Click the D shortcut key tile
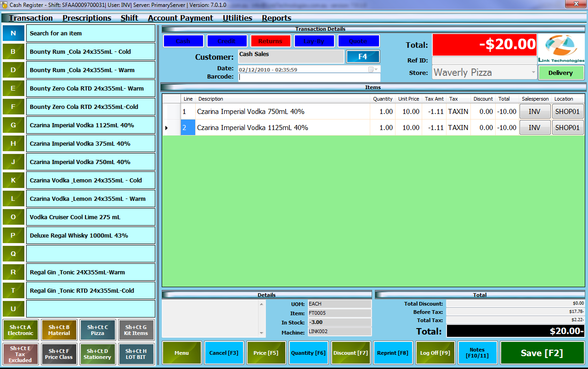 coord(13,70)
